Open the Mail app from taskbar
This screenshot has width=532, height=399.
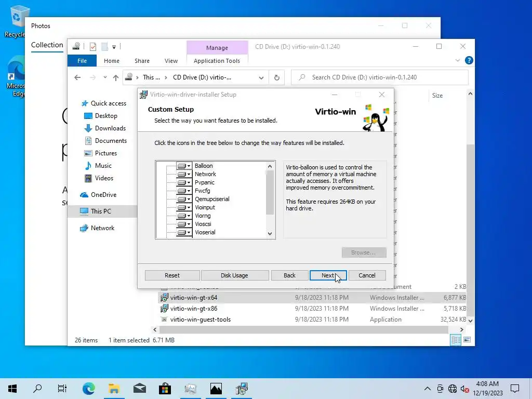point(139,389)
